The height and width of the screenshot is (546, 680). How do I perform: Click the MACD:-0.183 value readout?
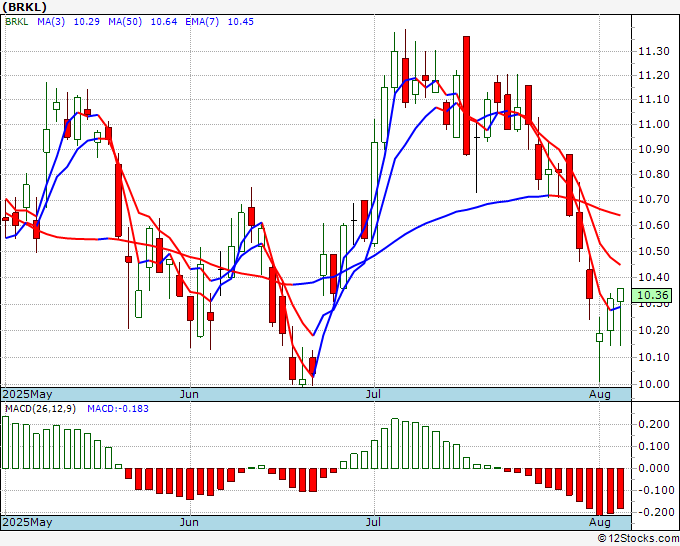pyautogui.click(x=118, y=409)
